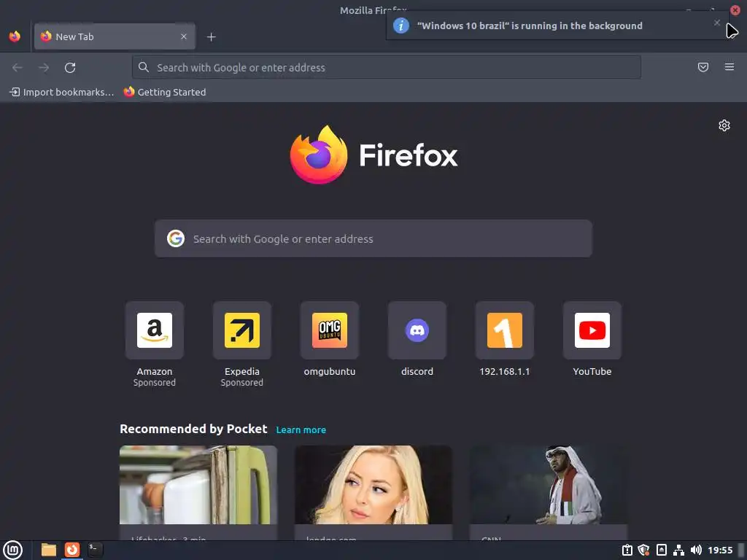Open the network connection tray icon
This screenshot has height=560, width=747.
pos(679,550)
